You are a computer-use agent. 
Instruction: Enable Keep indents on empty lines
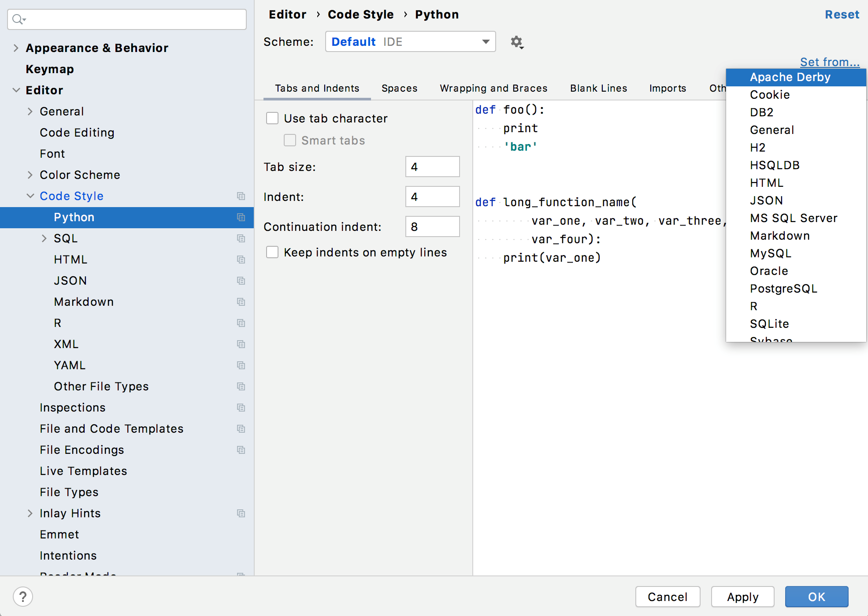[272, 252]
